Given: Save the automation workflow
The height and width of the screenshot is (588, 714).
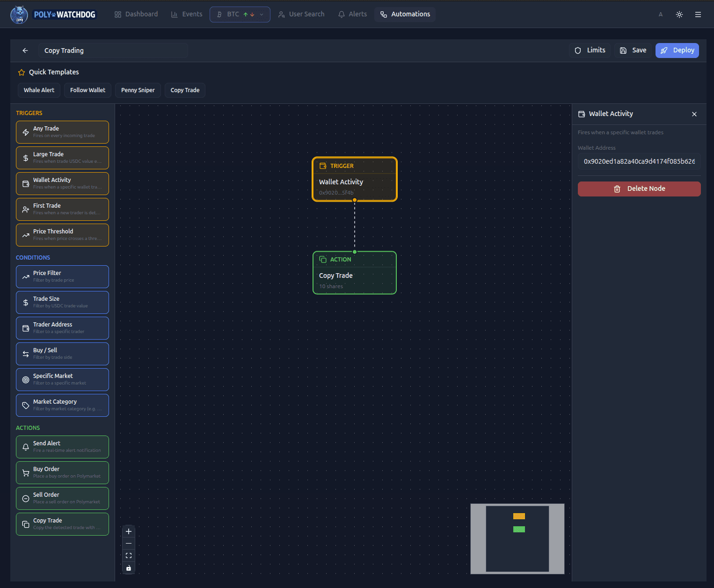Looking at the screenshot, I should point(634,51).
